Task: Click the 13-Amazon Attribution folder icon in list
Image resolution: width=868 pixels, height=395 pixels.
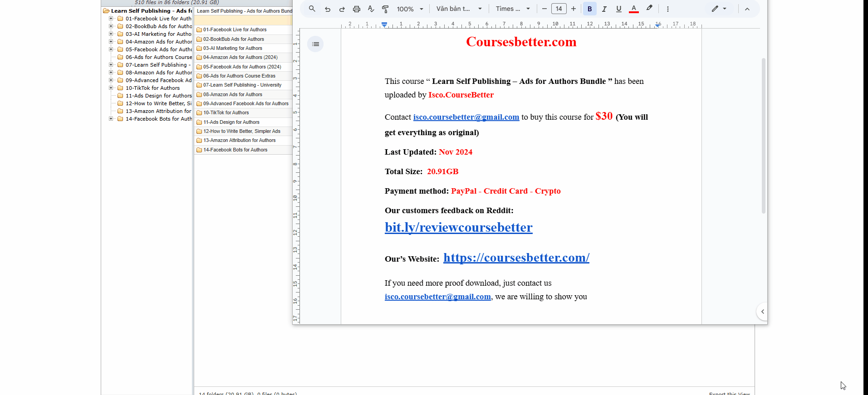Action: click(x=199, y=141)
